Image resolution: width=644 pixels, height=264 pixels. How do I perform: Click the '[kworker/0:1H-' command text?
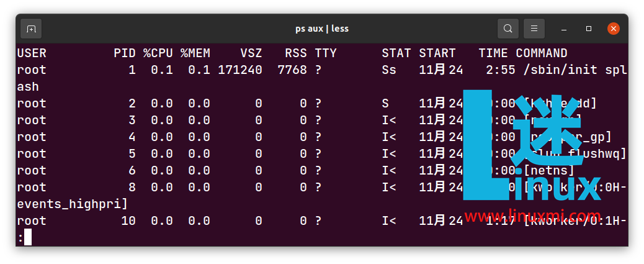(575, 221)
